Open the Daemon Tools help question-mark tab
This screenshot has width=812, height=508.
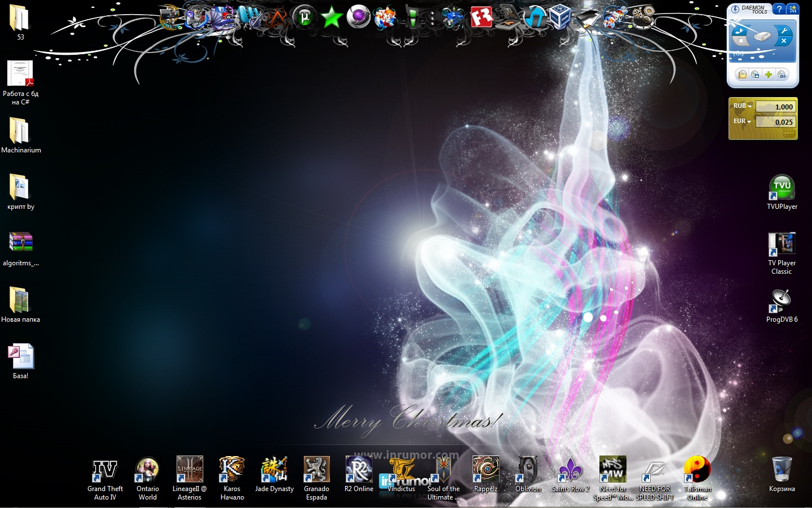click(x=779, y=9)
